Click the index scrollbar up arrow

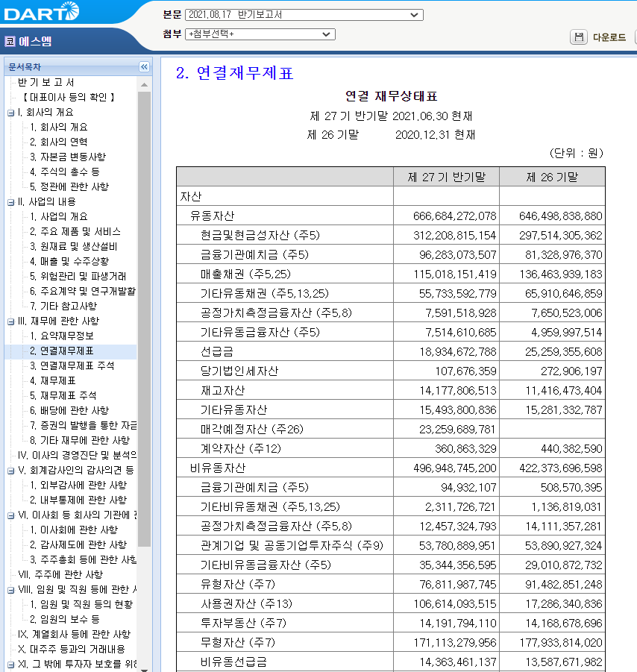coord(145,84)
